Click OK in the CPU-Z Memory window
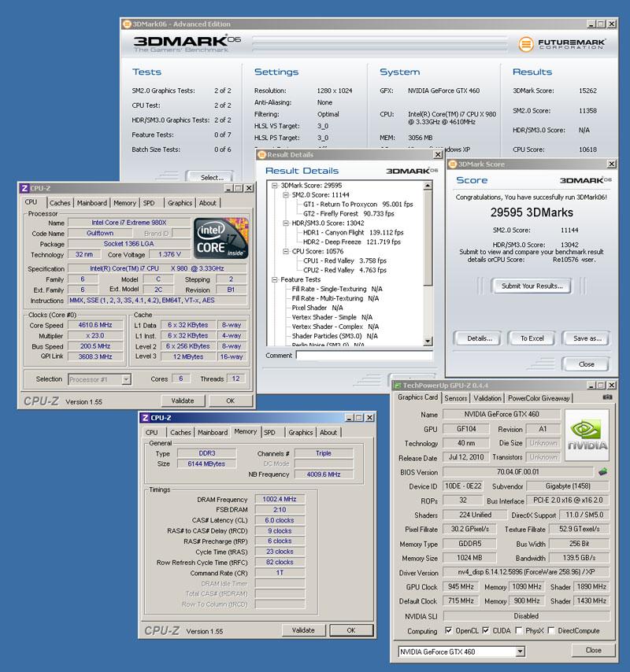The image size is (630, 672). click(x=350, y=630)
